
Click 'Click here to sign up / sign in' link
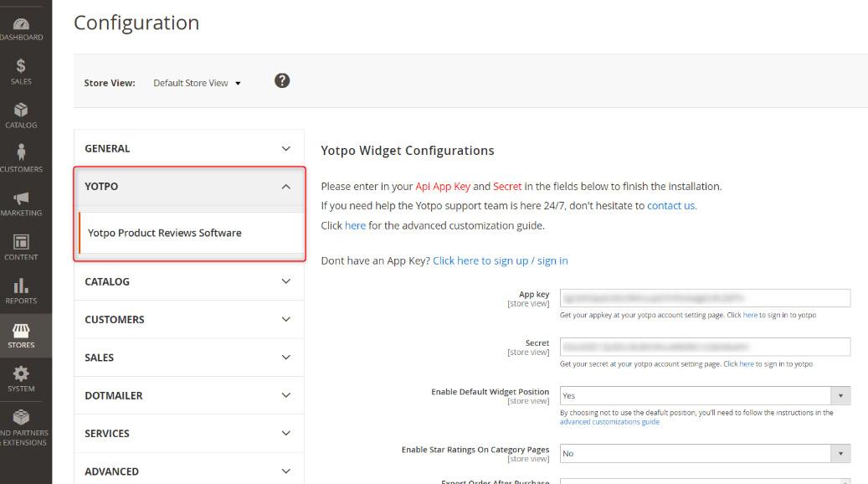pyautogui.click(x=501, y=260)
